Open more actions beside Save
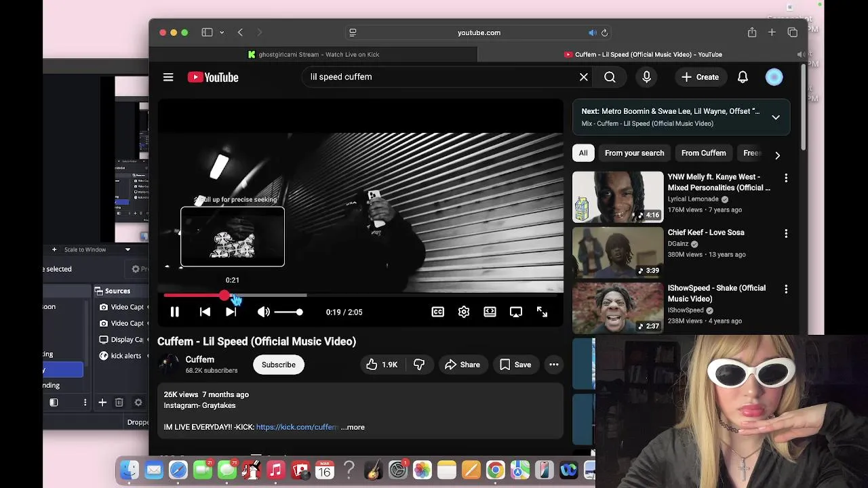The width and height of the screenshot is (868, 488). (554, 365)
